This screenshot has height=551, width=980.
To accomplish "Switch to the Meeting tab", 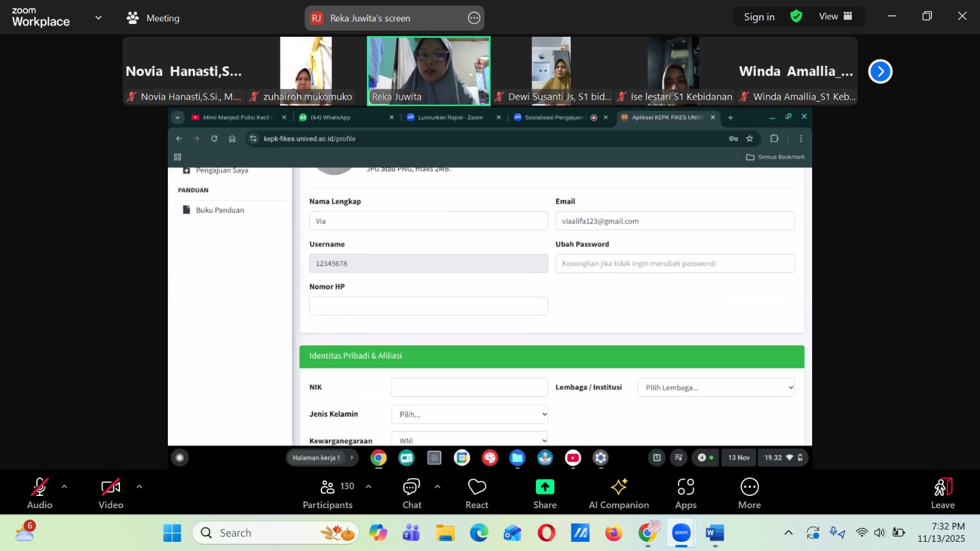I will tap(153, 18).
